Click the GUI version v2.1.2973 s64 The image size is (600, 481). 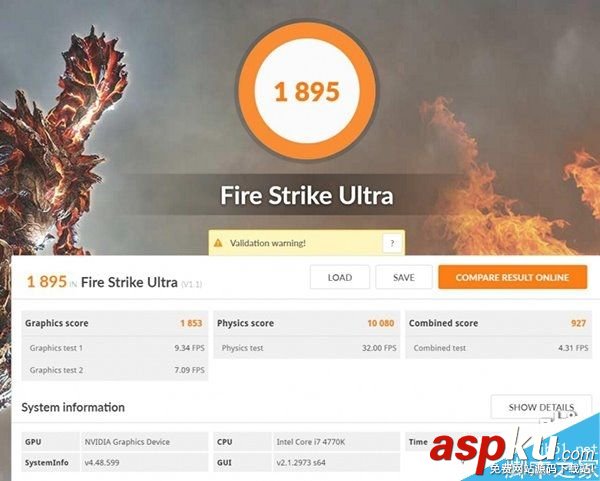[301, 463]
